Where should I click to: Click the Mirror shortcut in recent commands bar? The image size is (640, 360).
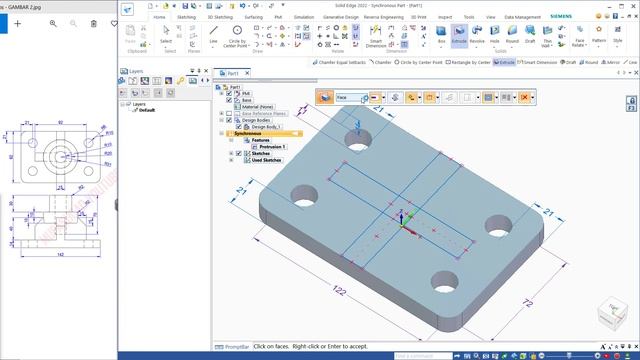(x=610, y=62)
